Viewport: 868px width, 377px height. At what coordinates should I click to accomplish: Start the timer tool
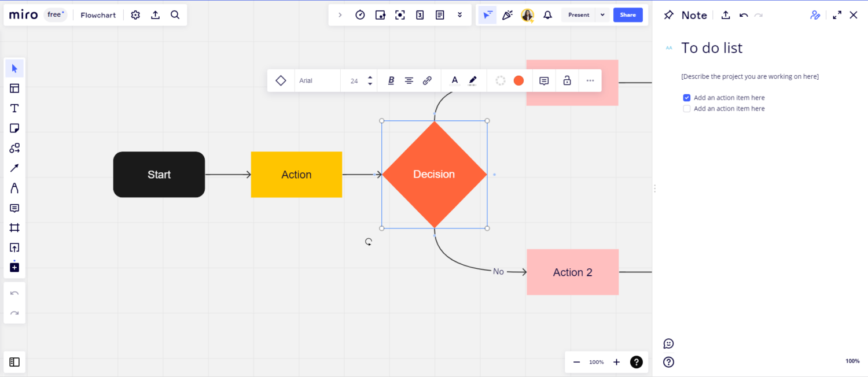[360, 15]
